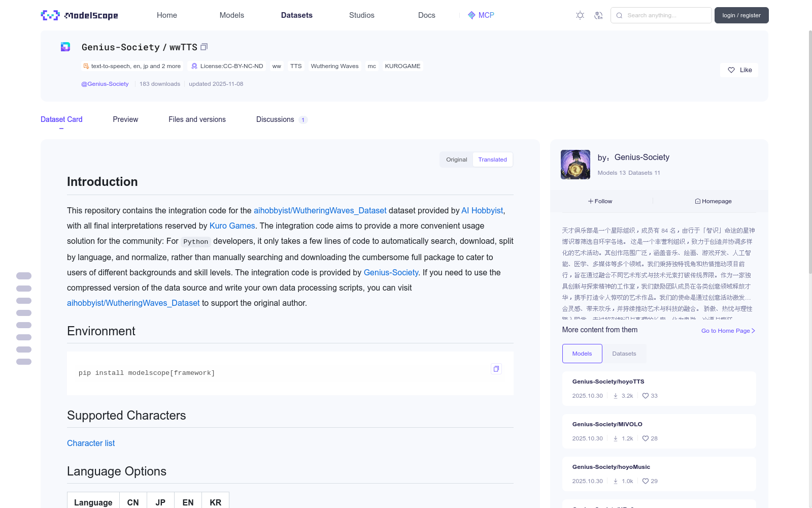Screen dimensions: 812x508
Task: Follow Genius-Society
Action: click(600, 201)
